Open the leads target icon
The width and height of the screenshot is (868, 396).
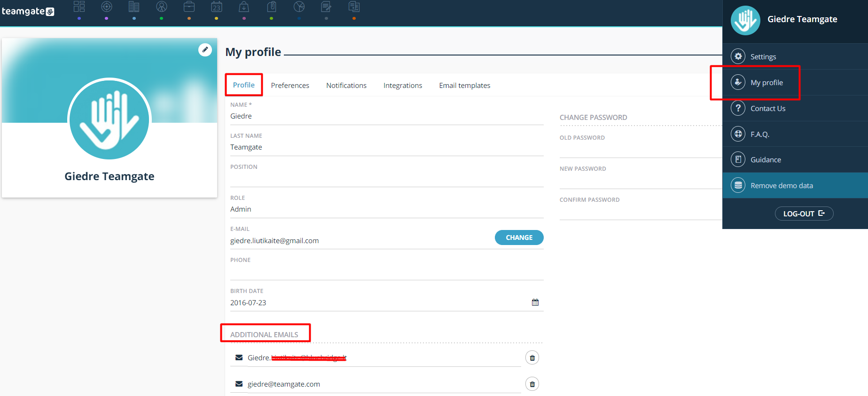pos(107,7)
